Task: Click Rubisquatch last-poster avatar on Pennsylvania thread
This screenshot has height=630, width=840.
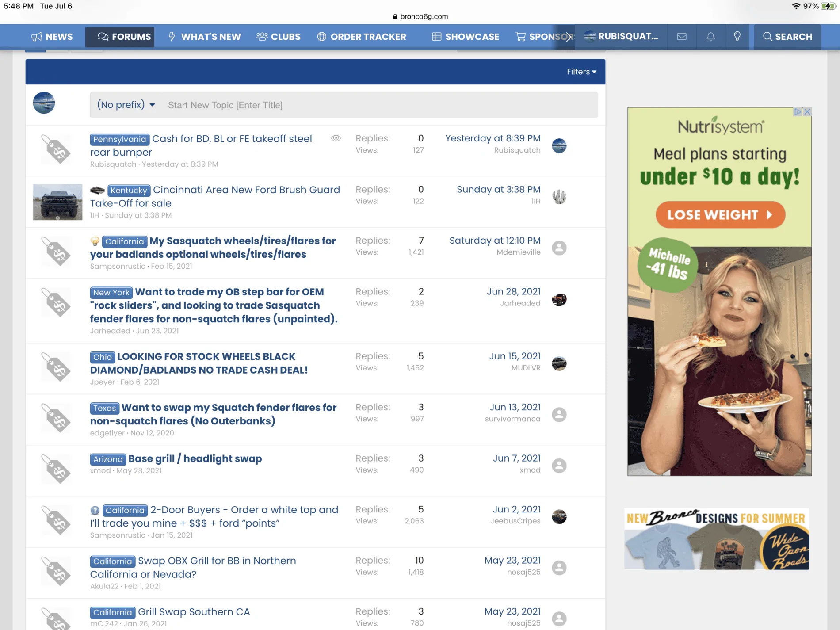Action: [x=559, y=145]
